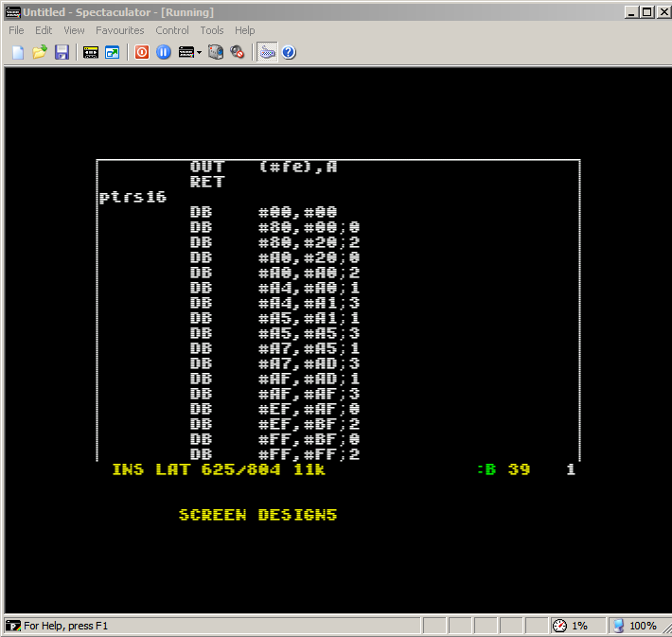
Task: Click the Spectaculator title bar app icon
Action: pyautogui.click(x=13, y=12)
